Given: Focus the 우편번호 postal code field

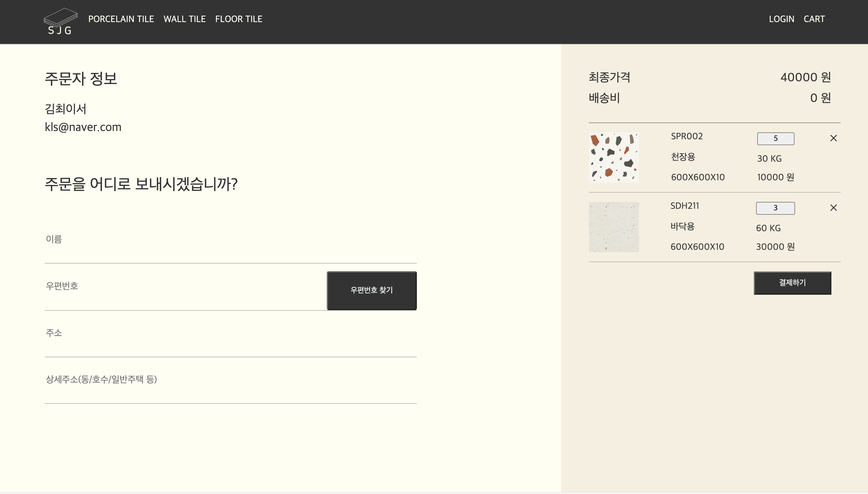Looking at the screenshot, I should (185, 287).
